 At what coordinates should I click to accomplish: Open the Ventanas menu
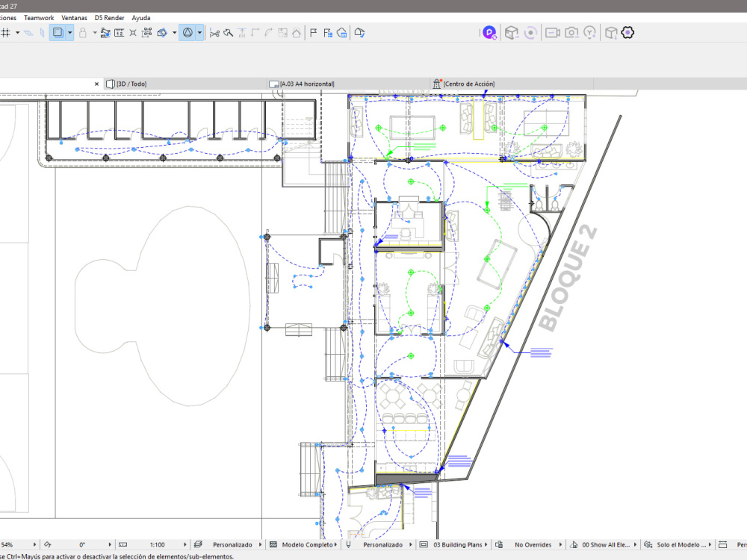(x=74, y=18)
